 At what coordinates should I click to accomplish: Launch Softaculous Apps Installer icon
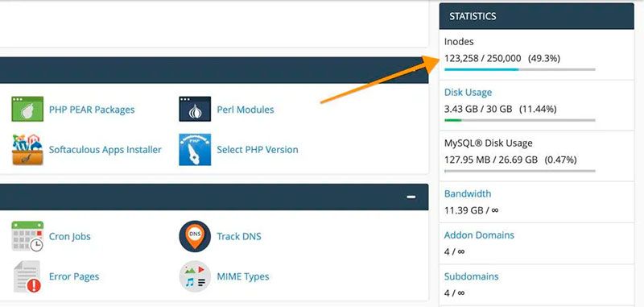pyautogui.click(x=27, y=150)
